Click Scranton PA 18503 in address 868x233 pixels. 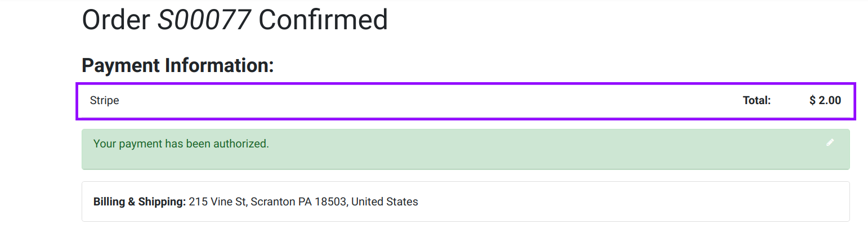(298, 201)
